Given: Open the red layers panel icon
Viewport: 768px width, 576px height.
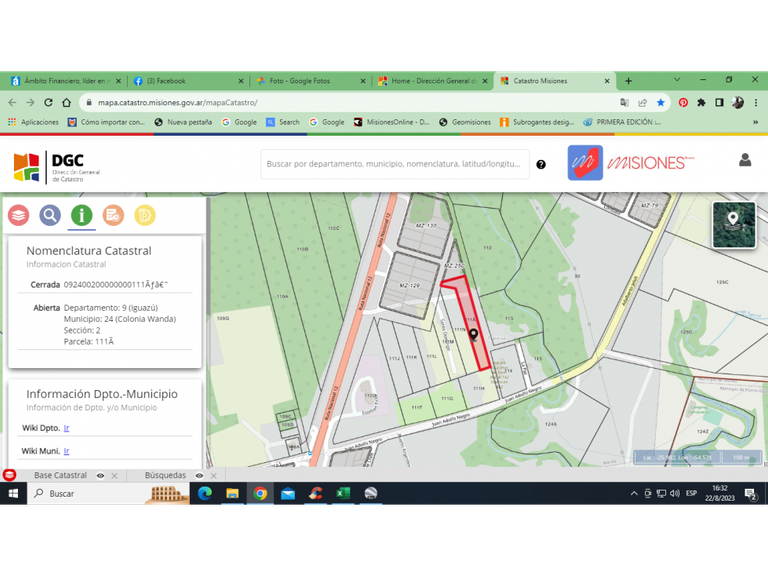Looking at the screenshot, I should click(18, 215).
